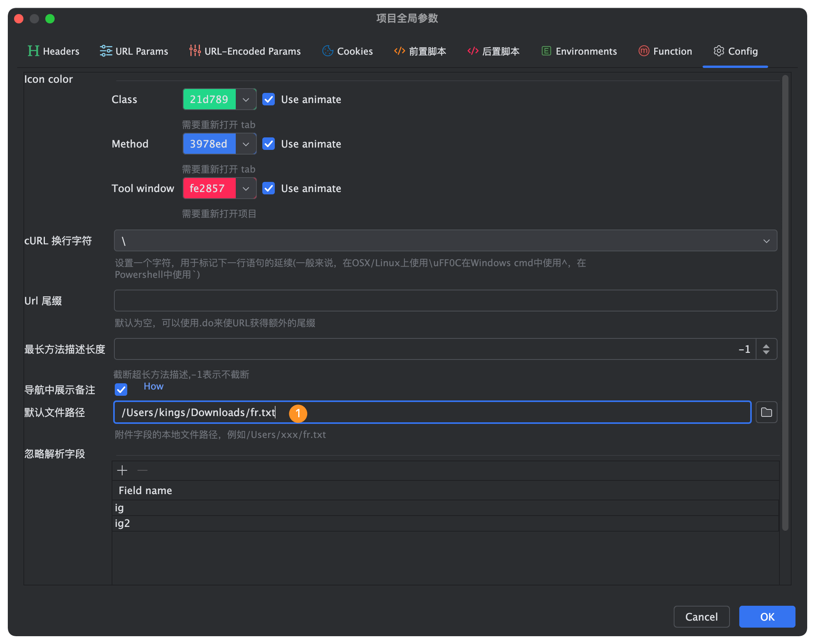Select the fe2857 Tool window color swatch
Image resolution: width=815 pixels, height=644 pixels.
(208, 189)
